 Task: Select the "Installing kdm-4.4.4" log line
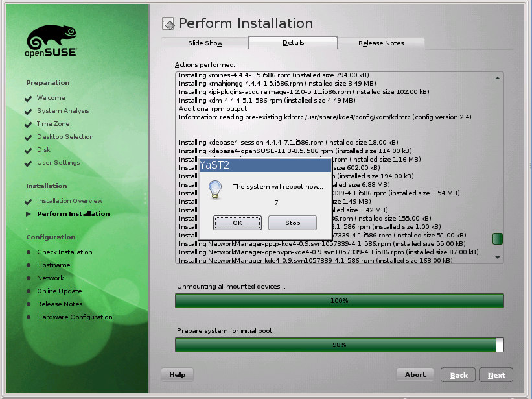click(267, 100)
